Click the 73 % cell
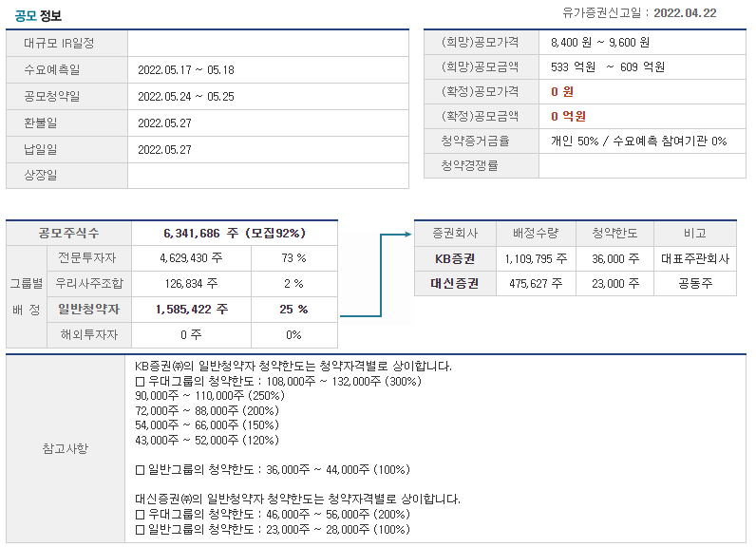 (294, 258)
